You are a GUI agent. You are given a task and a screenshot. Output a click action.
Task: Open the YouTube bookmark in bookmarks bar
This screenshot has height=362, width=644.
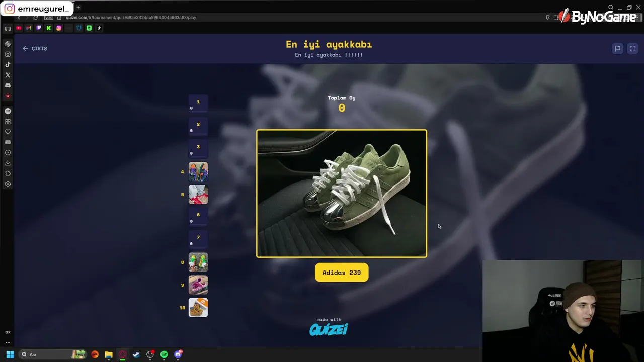(x=19, y=28)
